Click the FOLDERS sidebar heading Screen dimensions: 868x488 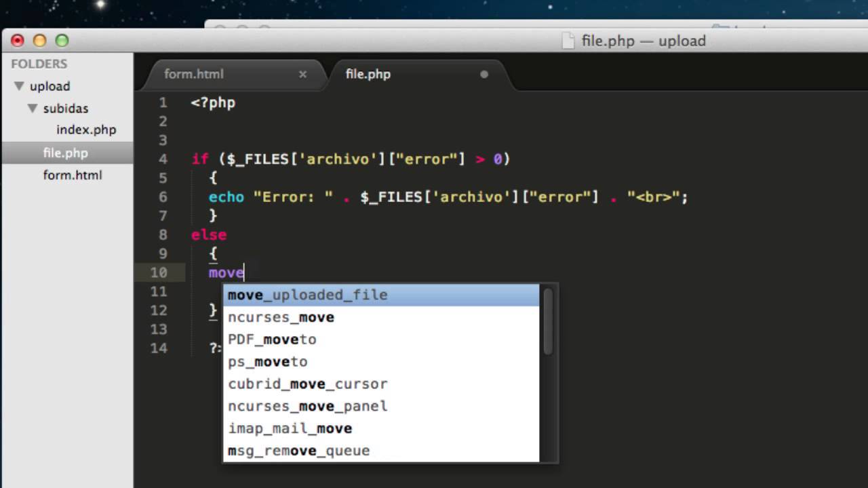pyautogui.click(x=39, y=64)
